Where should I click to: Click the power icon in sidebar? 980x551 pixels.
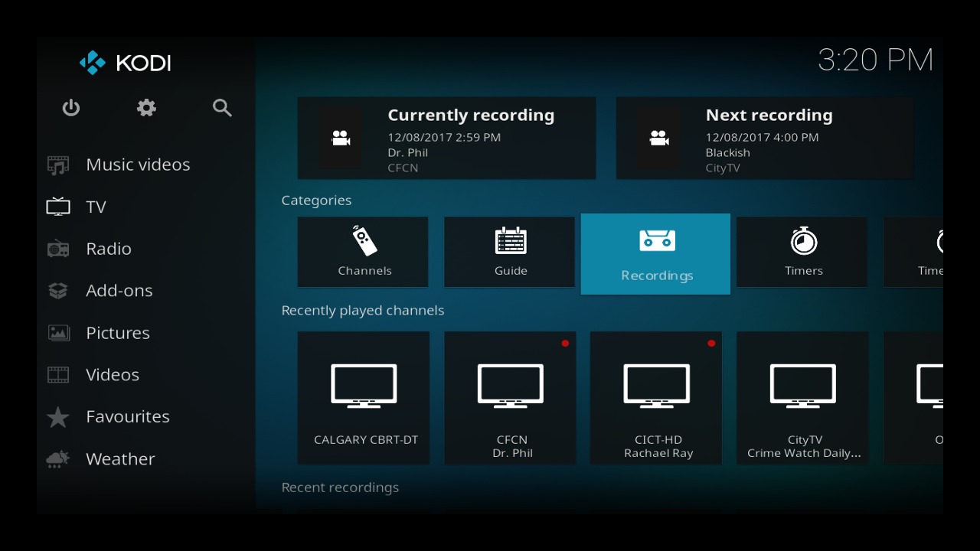click(71, 108)
